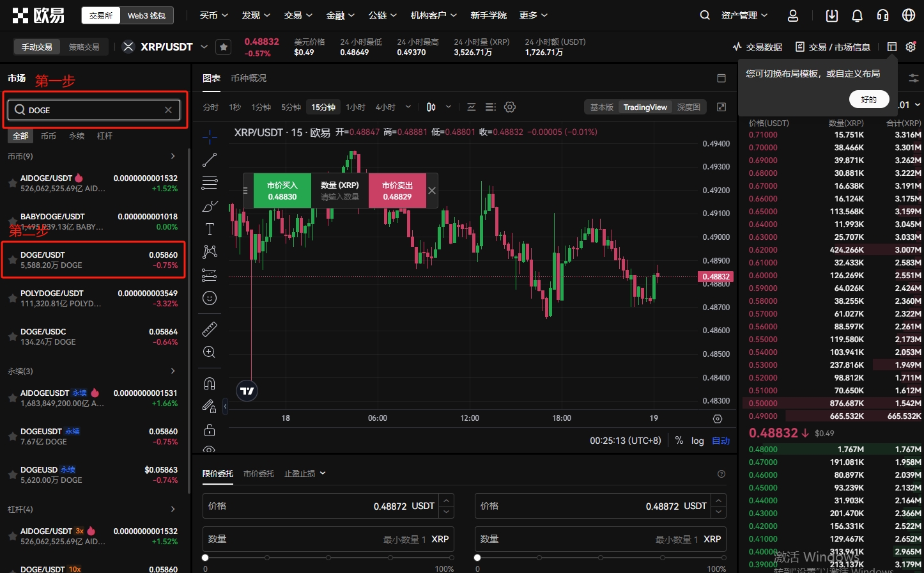Lock all drawing tools
The height and width of the screenshot is (573, 924).
click(x=210, y=430)
